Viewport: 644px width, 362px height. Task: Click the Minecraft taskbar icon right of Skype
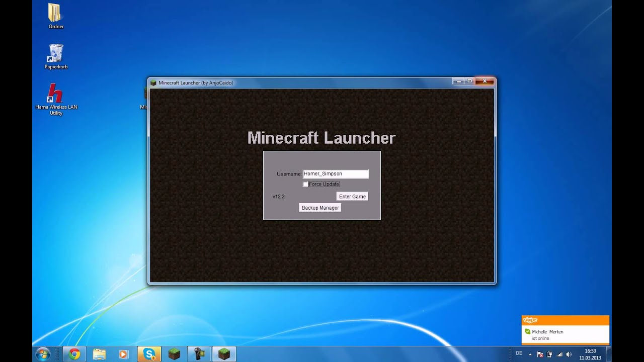coord(174,354)
